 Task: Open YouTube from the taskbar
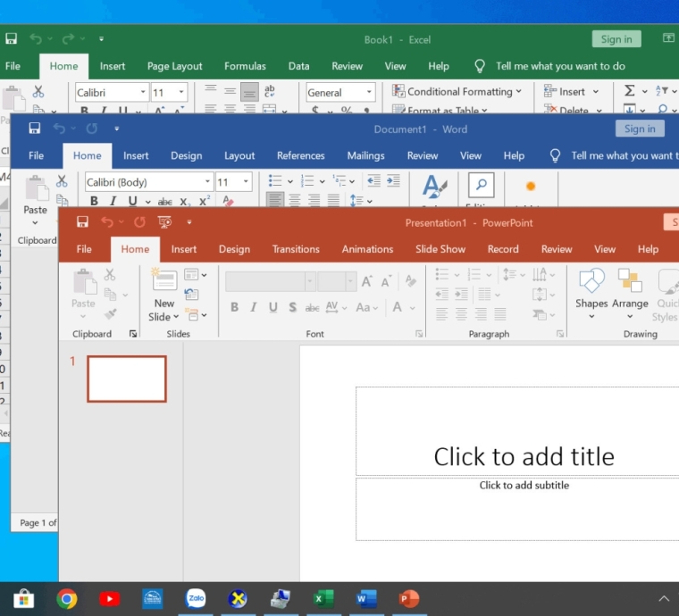(x=110, y=599)
